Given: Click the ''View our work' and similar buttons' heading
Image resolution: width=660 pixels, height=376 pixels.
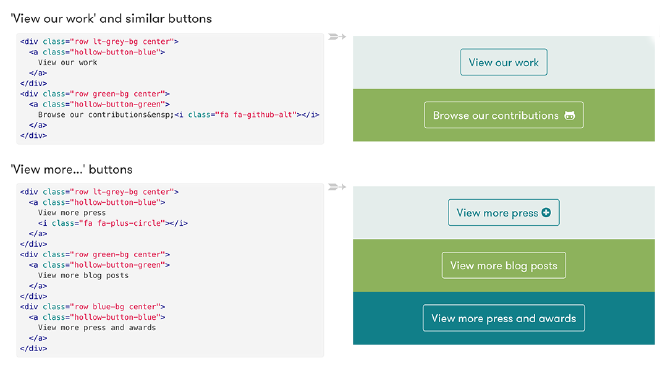Looking at the screenshot, I should pos(111,19).
